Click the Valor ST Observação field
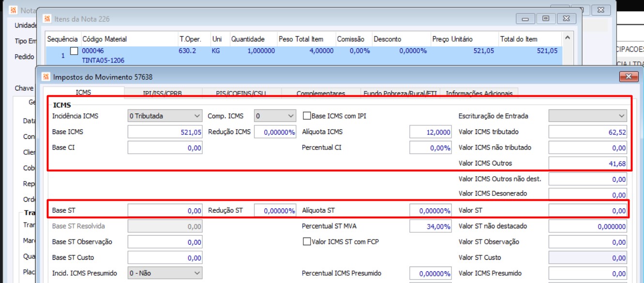This screenshot has height=283, width=644. tap(588, 242)
